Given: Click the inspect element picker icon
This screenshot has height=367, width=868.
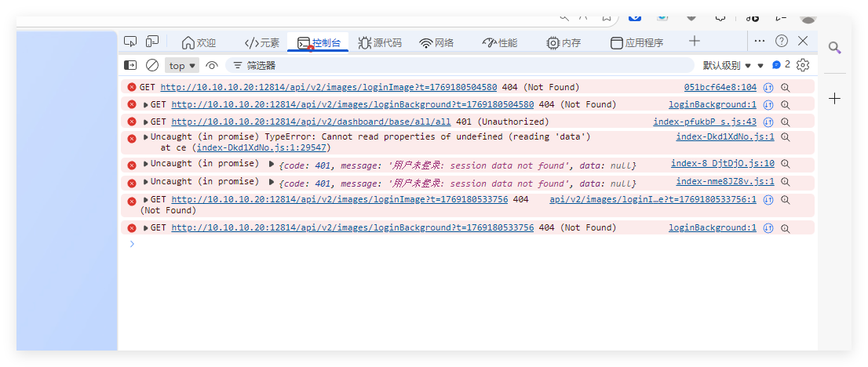Looking at the screenshot, I should click(131, 42).
